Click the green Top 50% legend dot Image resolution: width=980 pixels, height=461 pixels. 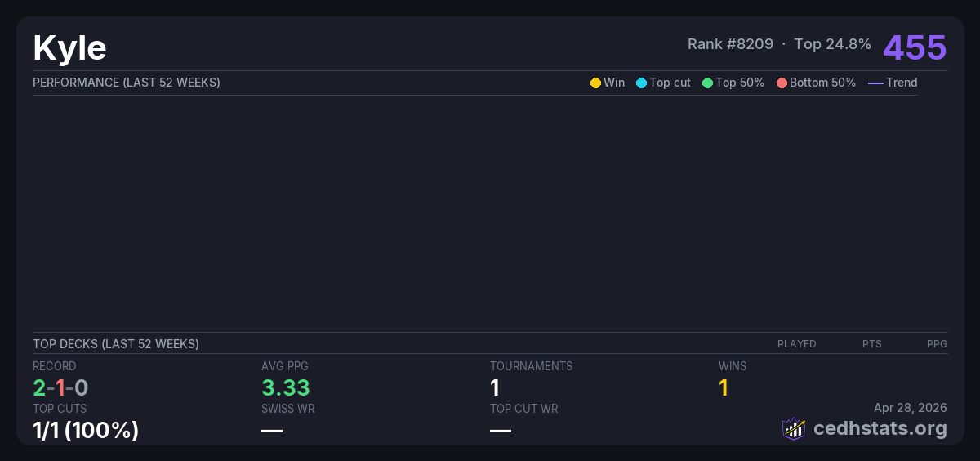[707, 83]
